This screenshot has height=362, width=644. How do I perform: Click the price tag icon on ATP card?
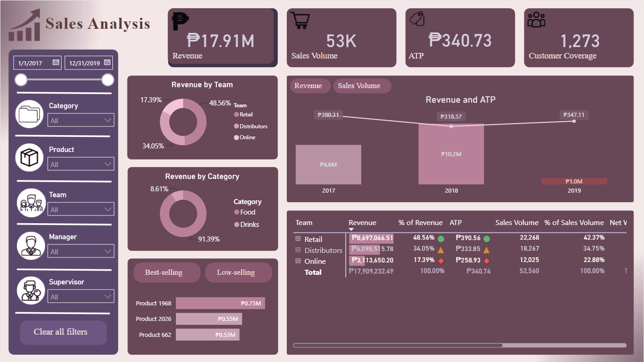[417, 19]
